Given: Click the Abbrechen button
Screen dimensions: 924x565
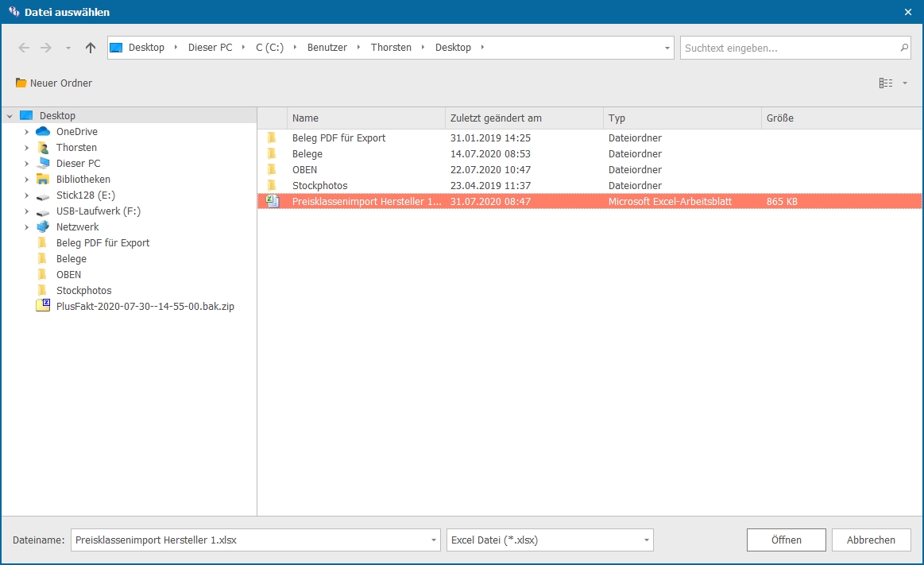Looking at the screenshot, I should [871, 540].
